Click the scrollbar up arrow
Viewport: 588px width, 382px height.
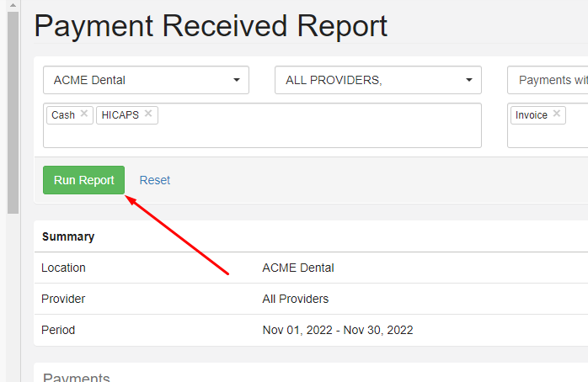(13, 5)
